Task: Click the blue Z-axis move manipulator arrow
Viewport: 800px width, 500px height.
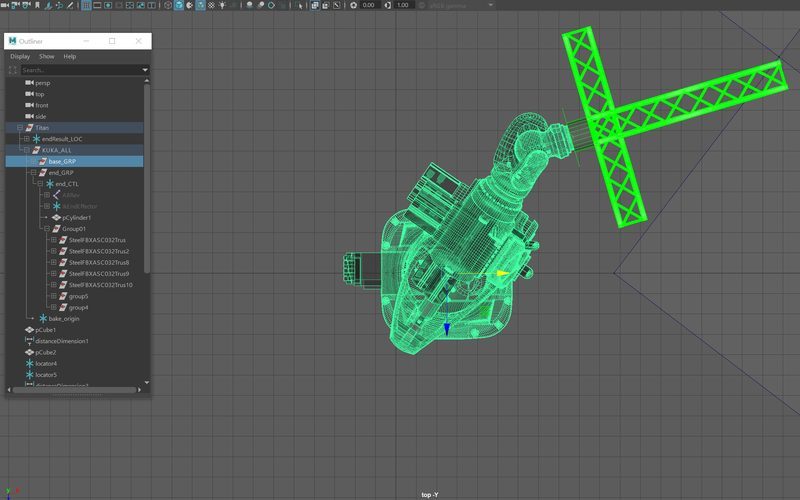Action: click(447, 329)
